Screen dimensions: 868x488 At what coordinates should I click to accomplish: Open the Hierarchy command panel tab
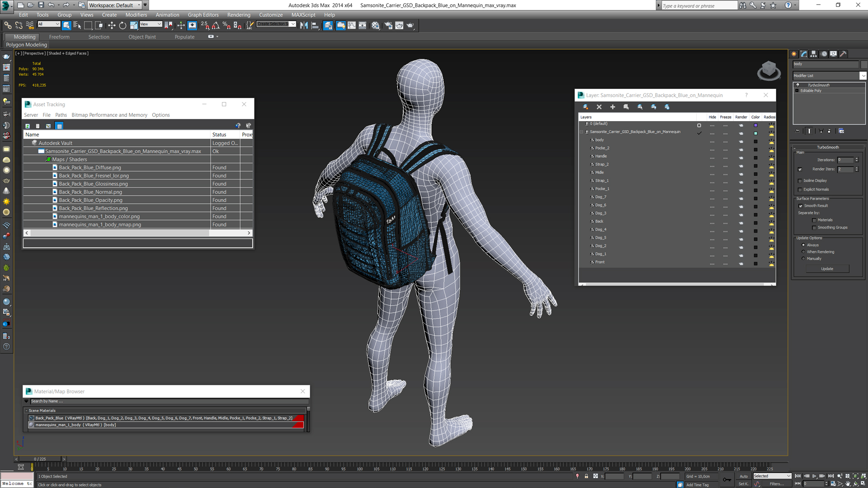[814, 54]
